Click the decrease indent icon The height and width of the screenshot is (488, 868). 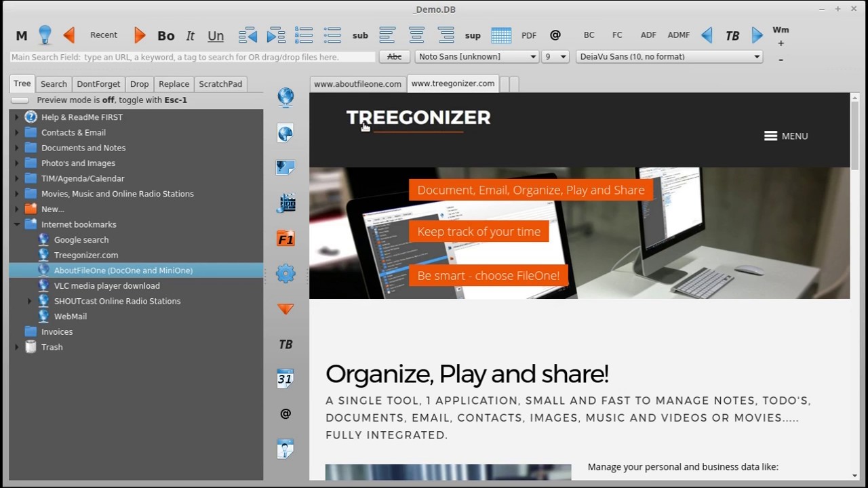[248, 35]
